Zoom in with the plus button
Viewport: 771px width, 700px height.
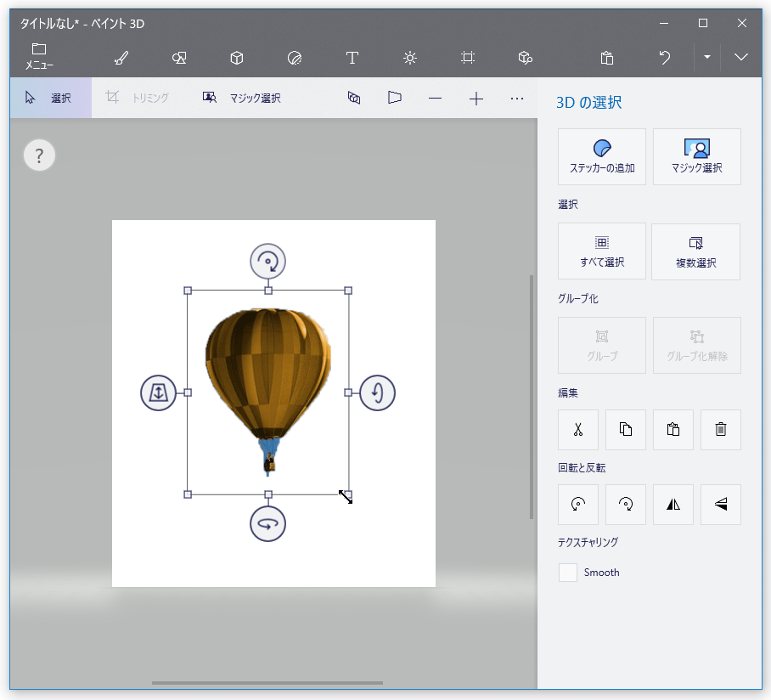coord(476,99)
